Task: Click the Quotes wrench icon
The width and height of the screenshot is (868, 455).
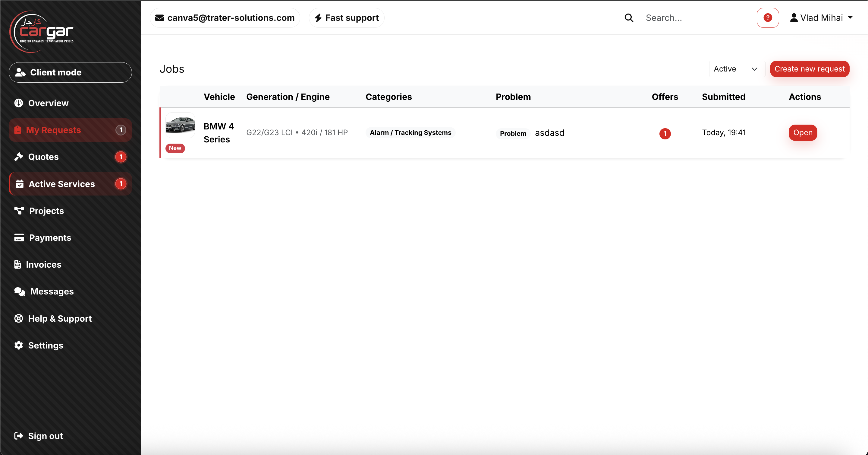Action: click(19, 157)
